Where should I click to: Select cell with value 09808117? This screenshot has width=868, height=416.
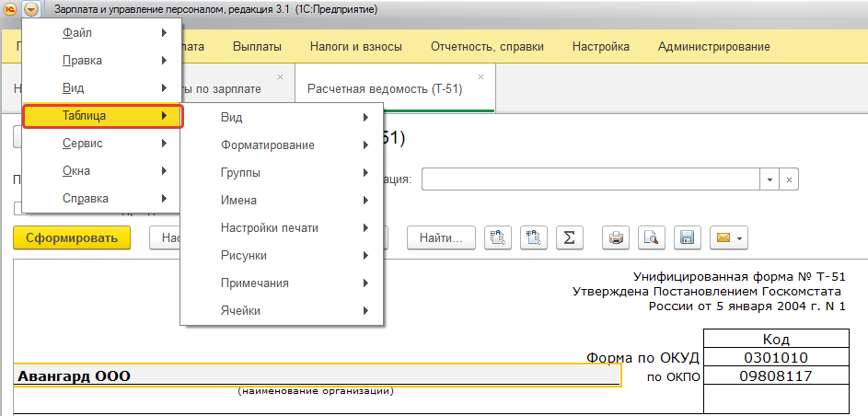[x=776, y=376]
